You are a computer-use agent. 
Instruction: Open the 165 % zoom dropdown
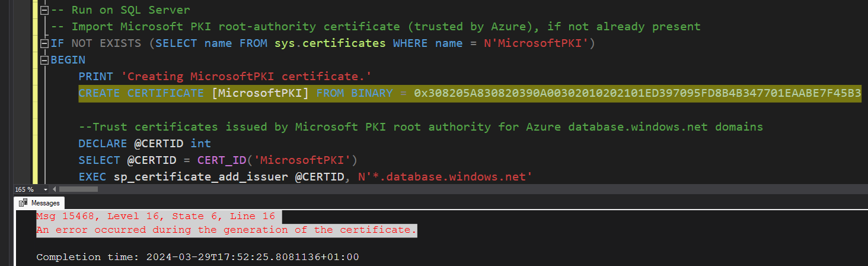[46, 189]
